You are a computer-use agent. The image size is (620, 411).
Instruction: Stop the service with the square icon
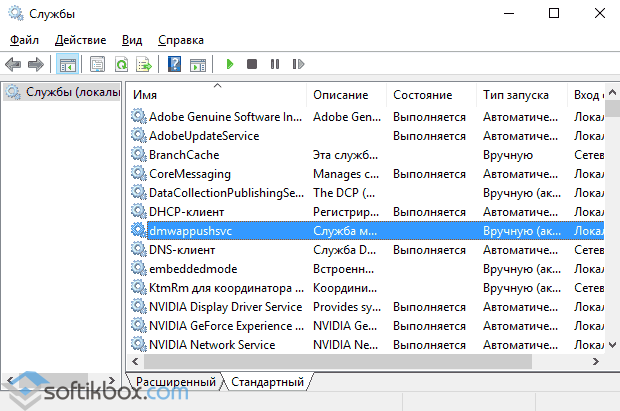tap(252, 64)
